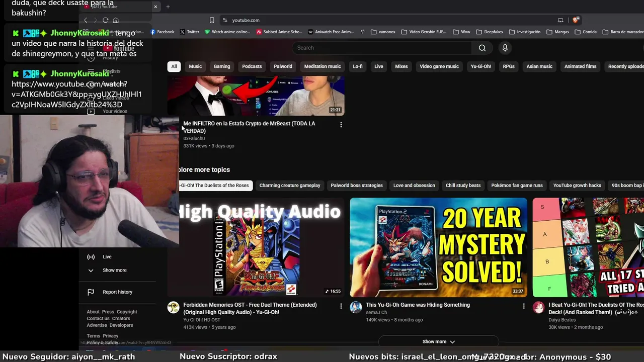Select the Lo-fi filter chip
The width and height of the screenshot is (644, 362).
(x=358, y=66)
